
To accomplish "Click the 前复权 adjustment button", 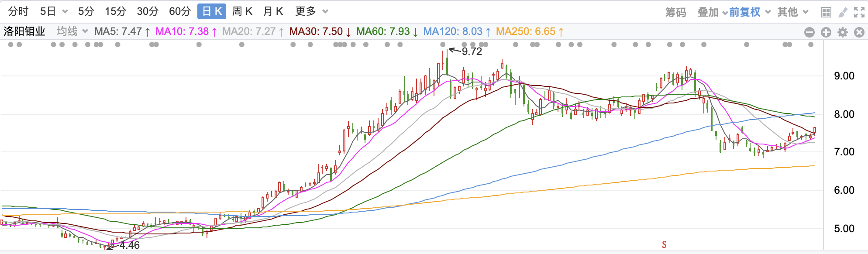I will coord(745,12).
